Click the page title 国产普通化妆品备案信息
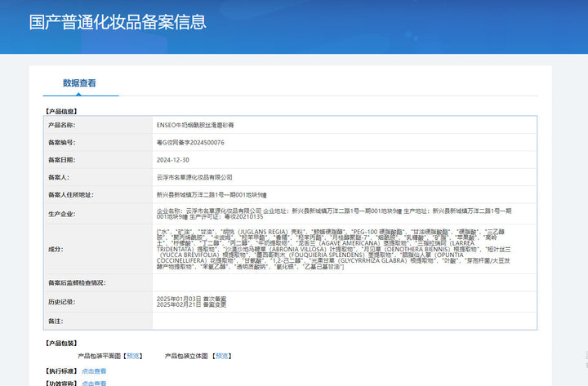Screen dimensions: 588x386 point(118,22)
